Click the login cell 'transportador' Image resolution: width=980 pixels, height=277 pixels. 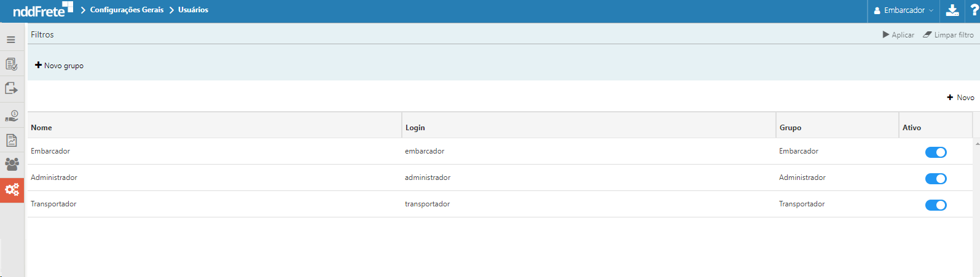point(427,204)
